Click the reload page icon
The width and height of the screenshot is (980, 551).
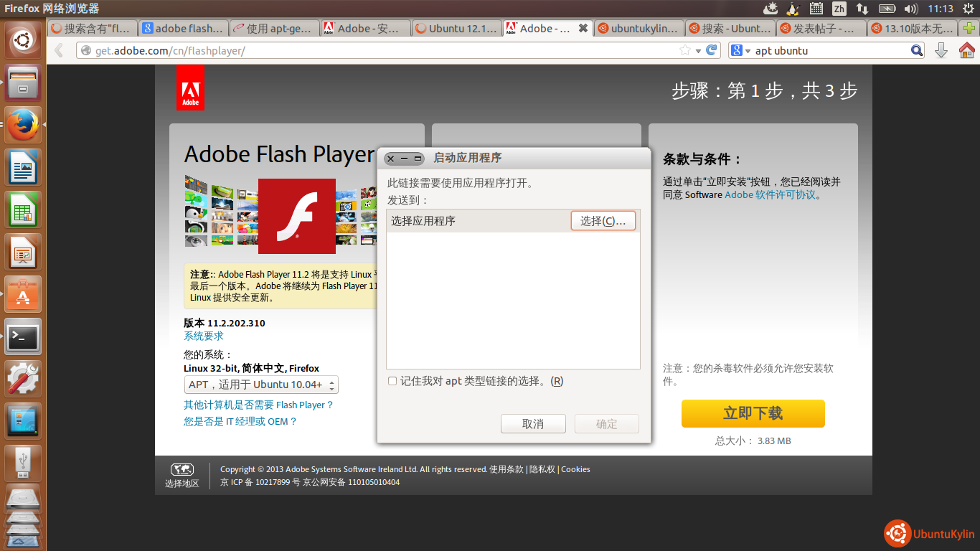point(712,50)
